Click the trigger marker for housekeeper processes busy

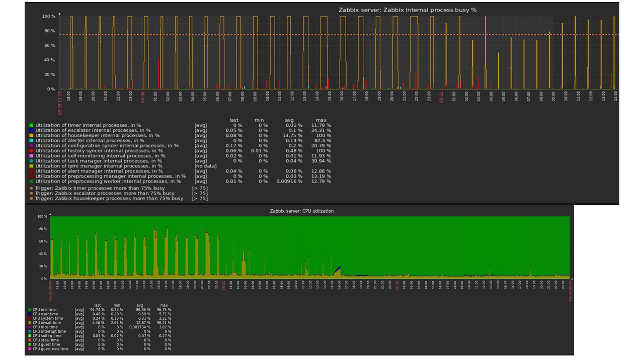(31, 198)
